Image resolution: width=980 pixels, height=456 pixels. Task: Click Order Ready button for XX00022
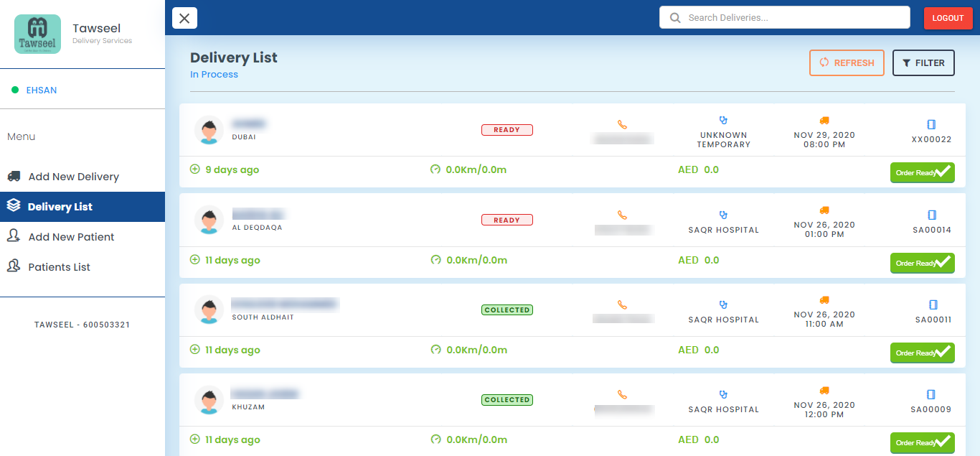click(923, 172)
